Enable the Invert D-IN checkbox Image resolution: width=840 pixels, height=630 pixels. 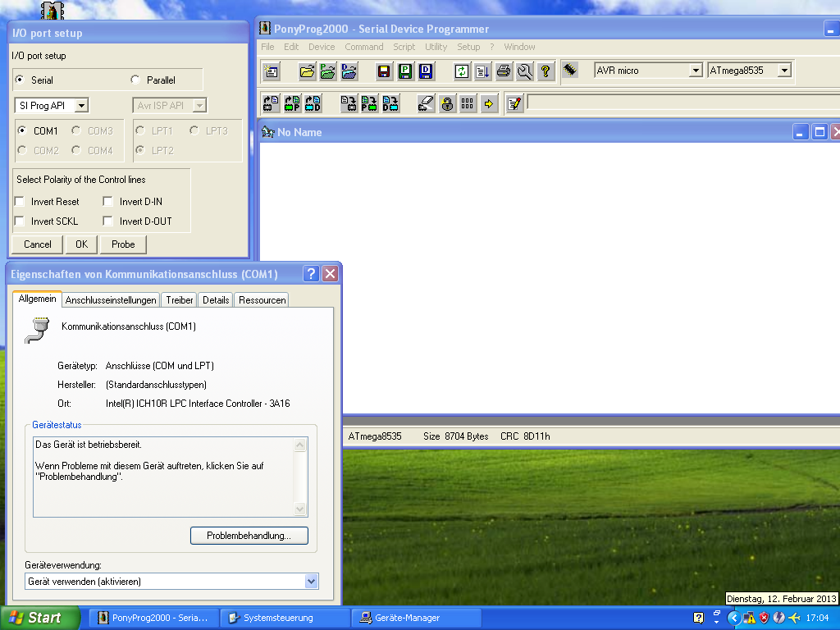[x=107, y=202]
